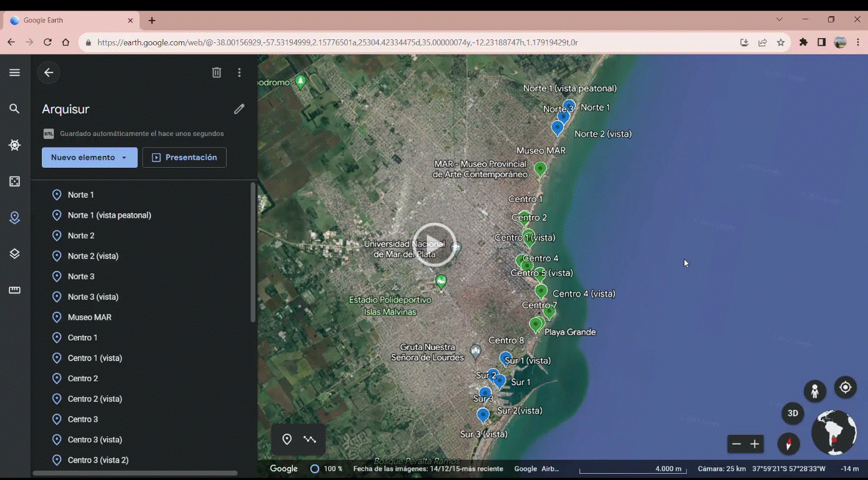The image size is (868, 480).
Task: Click the Norte 2 (vista) blue placemark
Action: point(558,128)
